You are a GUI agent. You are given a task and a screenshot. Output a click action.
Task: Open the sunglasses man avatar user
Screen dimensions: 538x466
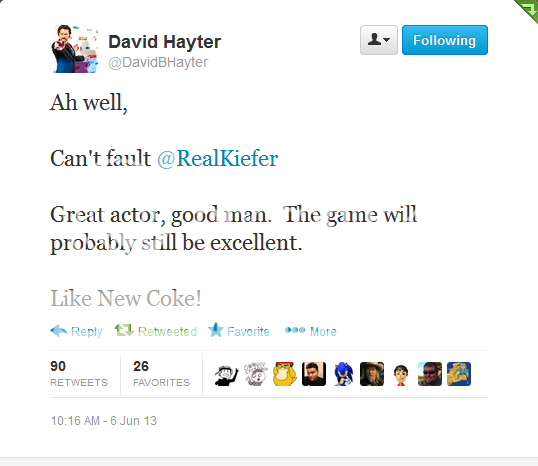pyautogui.click(x=430, y=374)
